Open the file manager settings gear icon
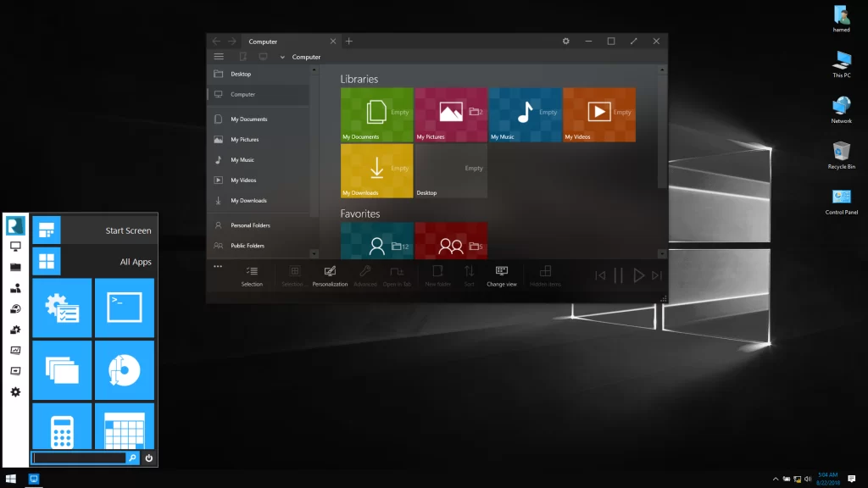This screenshot has height=488, width=868. (x=566, y=42)
